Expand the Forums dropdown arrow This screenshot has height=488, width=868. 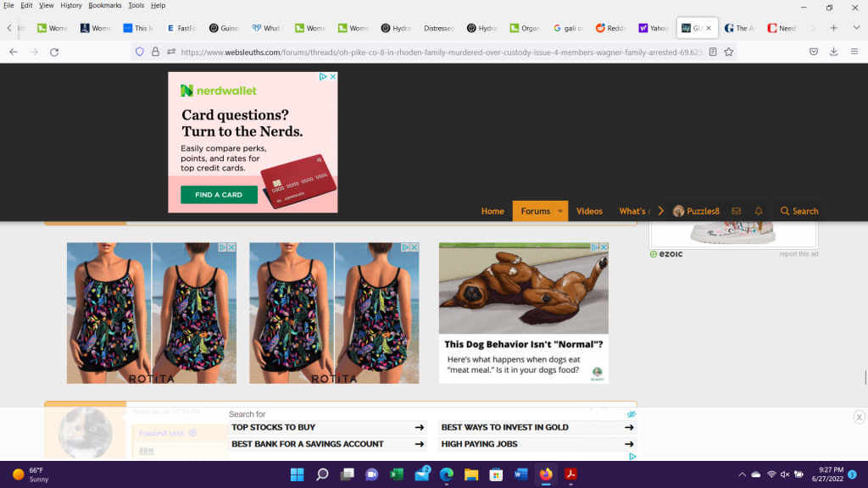tap(560, 211)
